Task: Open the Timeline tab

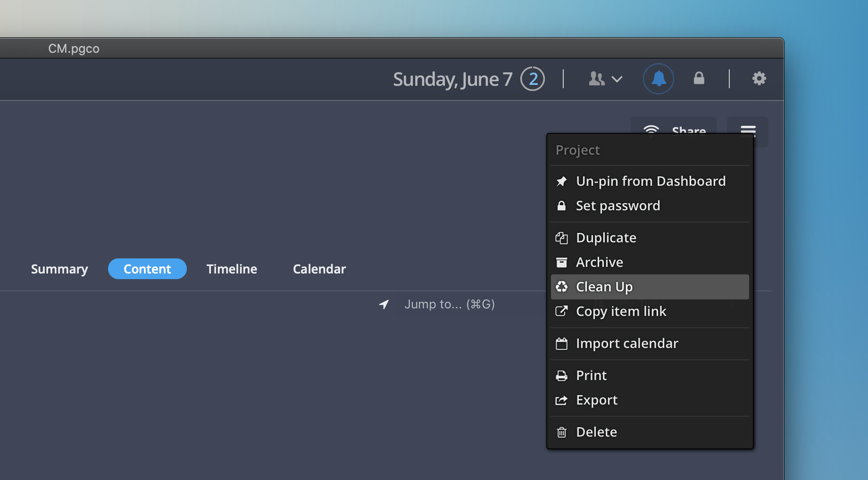Action: pyautogui.click(x=232, y=269)
